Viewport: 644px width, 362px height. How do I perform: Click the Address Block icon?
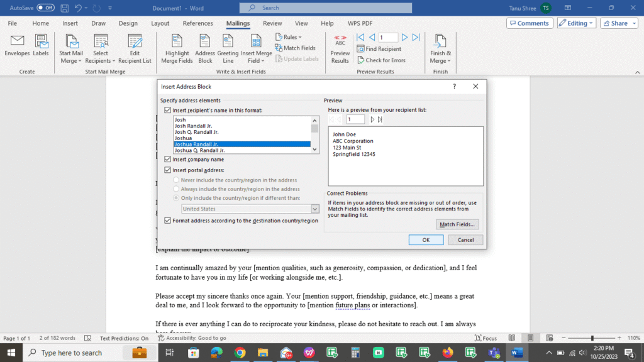point(205,48)
